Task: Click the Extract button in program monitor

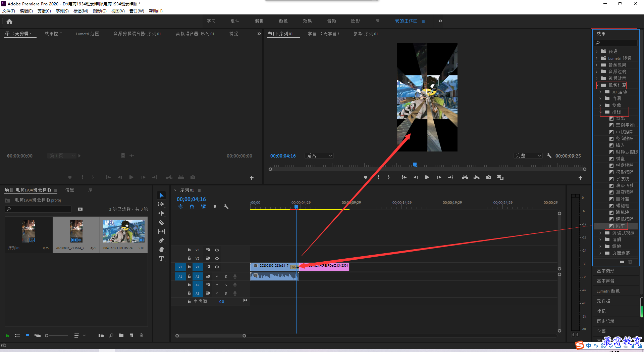Action: 477,177
